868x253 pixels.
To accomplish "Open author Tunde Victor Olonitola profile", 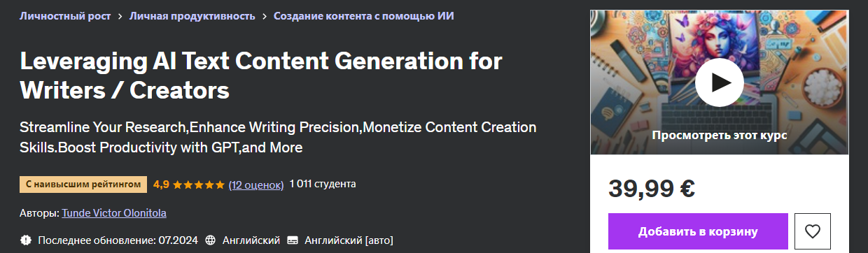I will pos(114,212).
